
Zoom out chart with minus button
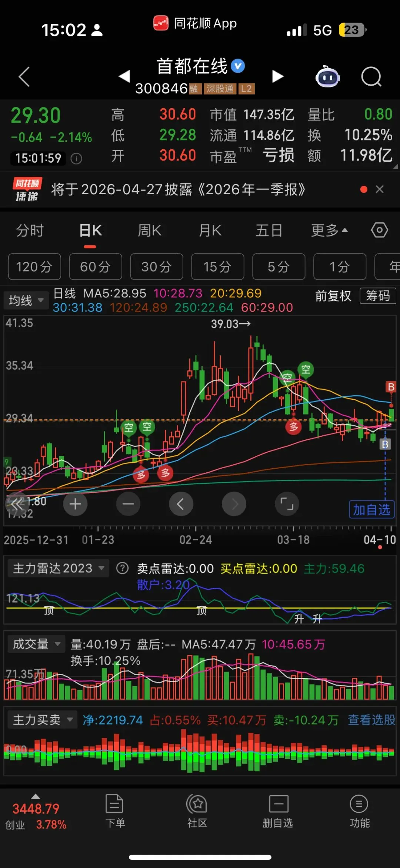click(x=128, y=504)
